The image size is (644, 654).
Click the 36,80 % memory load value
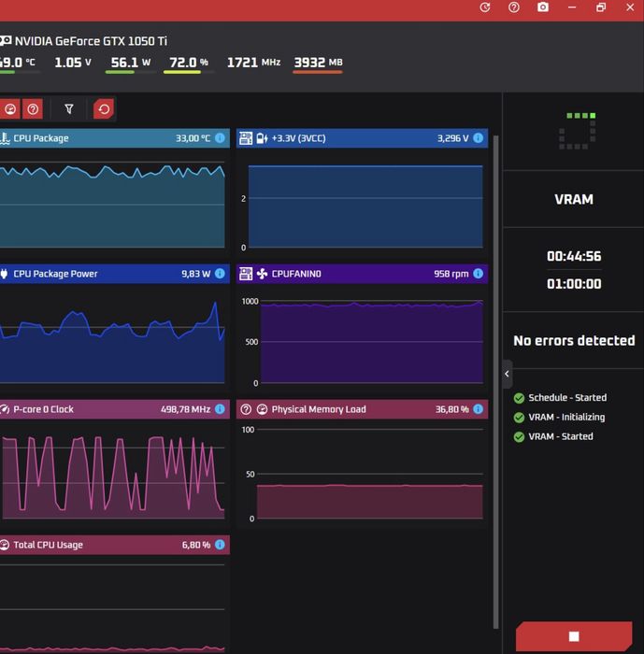(x=451, y=409)
